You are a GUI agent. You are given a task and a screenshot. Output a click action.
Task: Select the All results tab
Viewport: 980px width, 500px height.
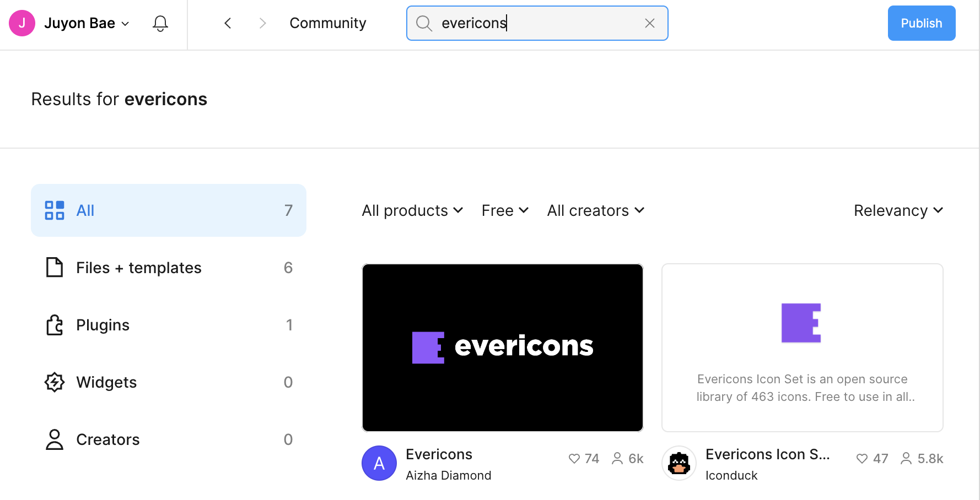tap(169, 210)
